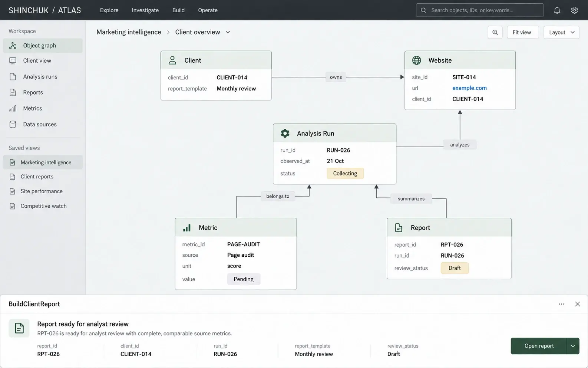The image size is (588, 368).
Task: Click the owns relationship label
Action: [x=336, y=77]
